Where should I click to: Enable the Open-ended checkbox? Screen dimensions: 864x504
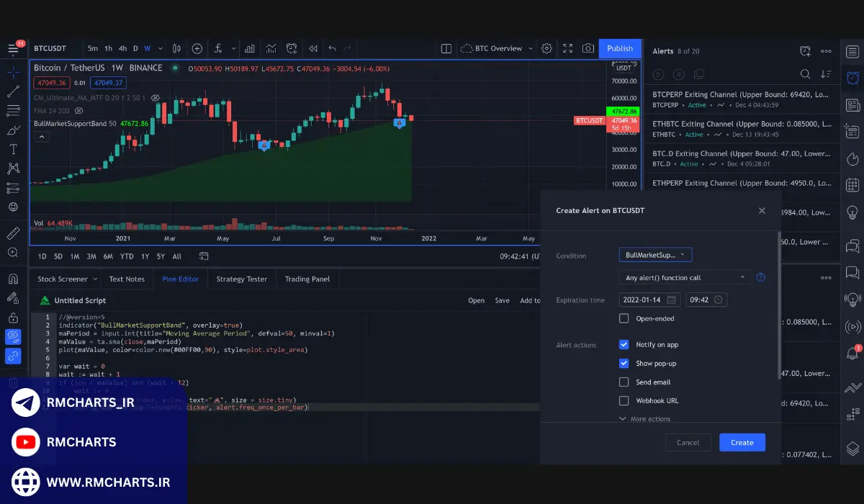pyautogui.click(x=624, y=318)
